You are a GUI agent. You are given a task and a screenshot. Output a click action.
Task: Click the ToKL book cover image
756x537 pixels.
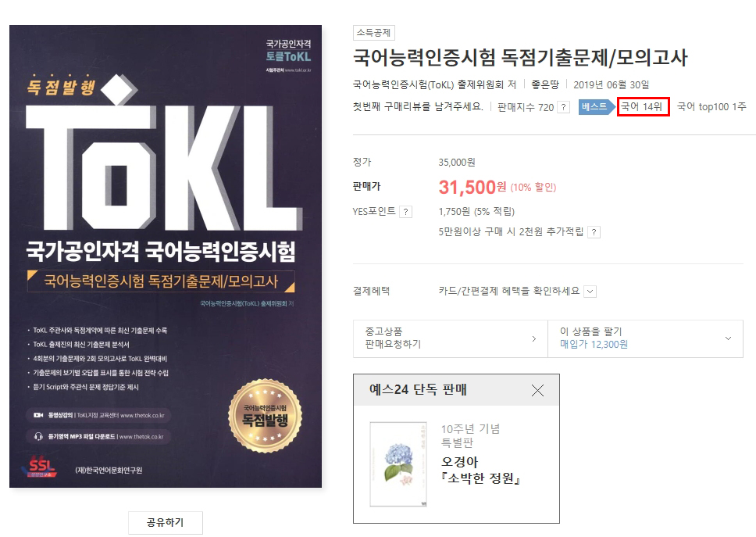pos(166,256)
